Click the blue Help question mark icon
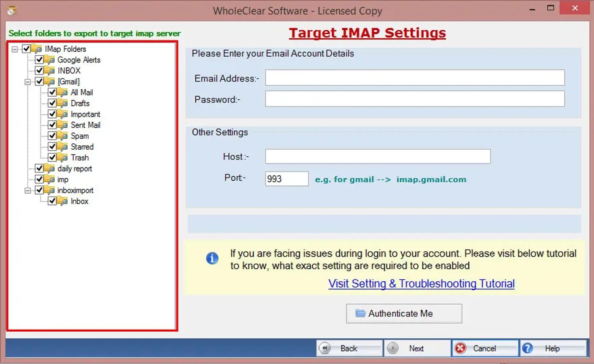 pyautogui.click(x=528, y=348)
